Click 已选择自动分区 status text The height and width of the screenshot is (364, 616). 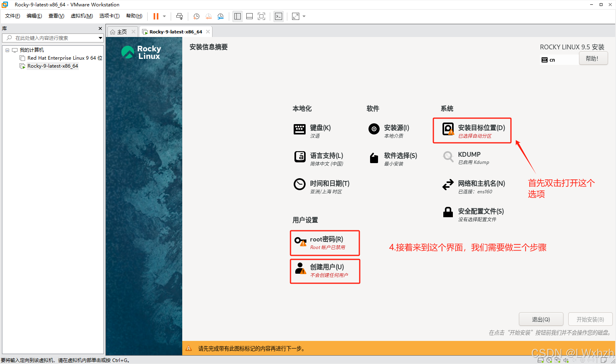[x=475, y=136]
